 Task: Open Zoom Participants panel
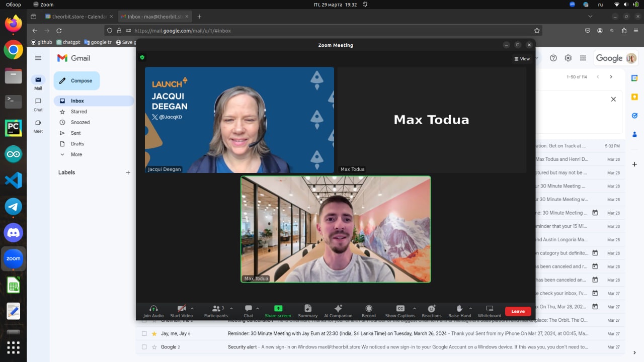pyautogui.click(x=216, y=311)
